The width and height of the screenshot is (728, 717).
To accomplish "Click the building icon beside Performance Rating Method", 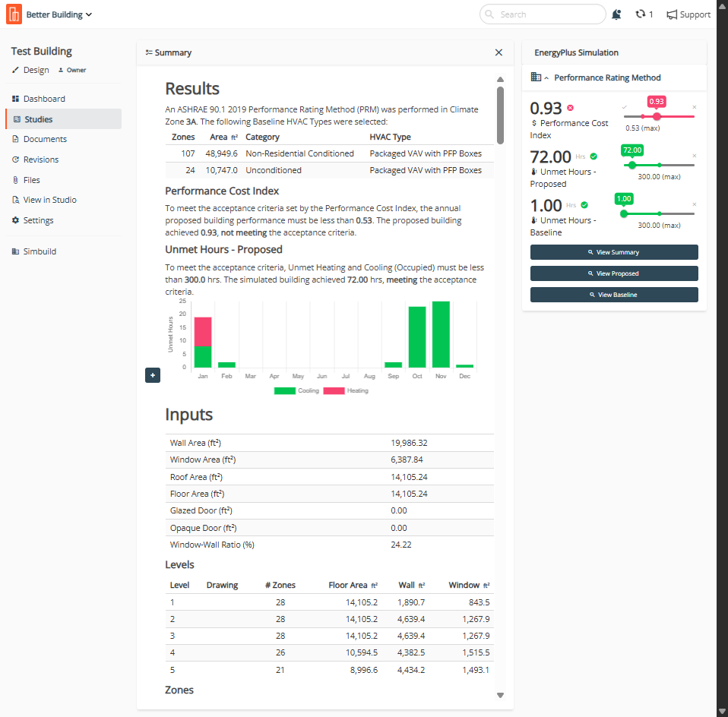I will 536,77.
